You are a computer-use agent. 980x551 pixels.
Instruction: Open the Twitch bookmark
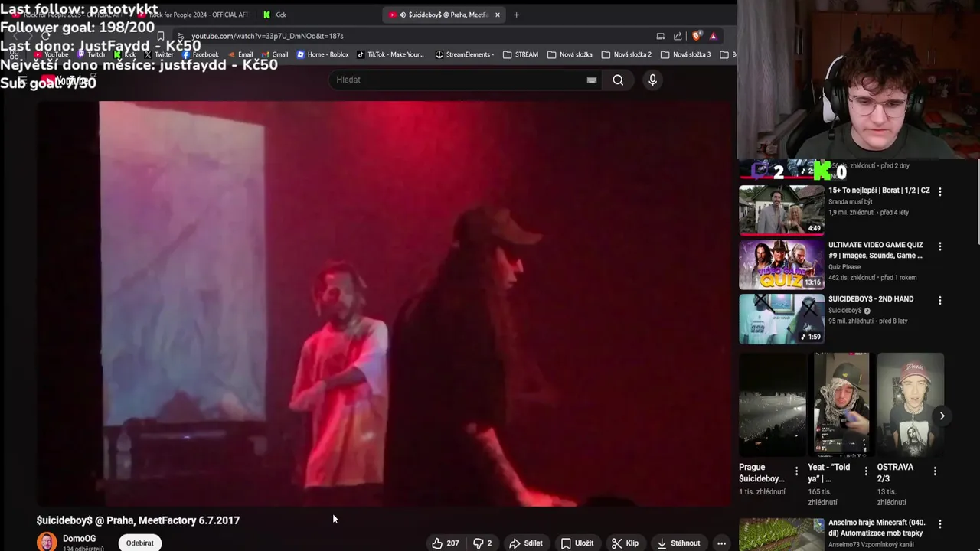click(91, 54)
